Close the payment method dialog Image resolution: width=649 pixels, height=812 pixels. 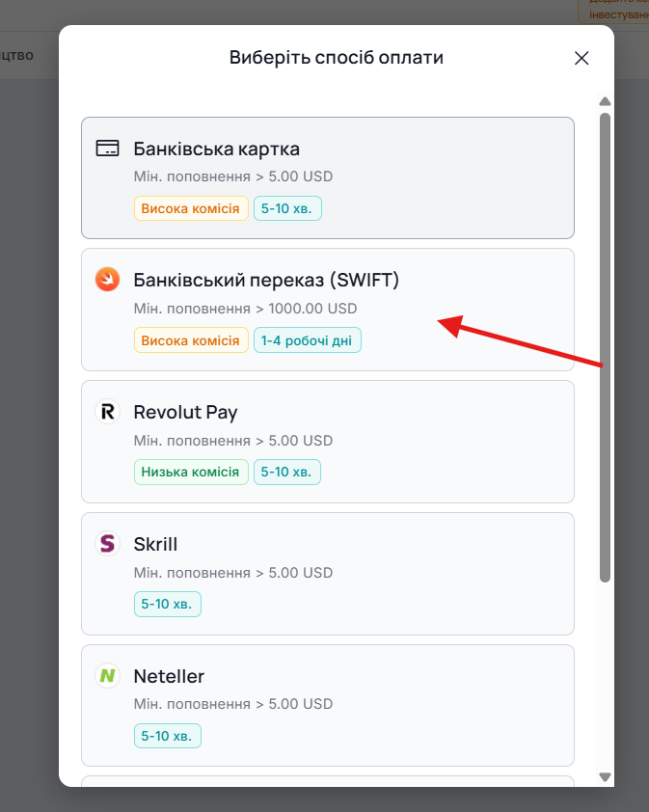coord(581,58)
